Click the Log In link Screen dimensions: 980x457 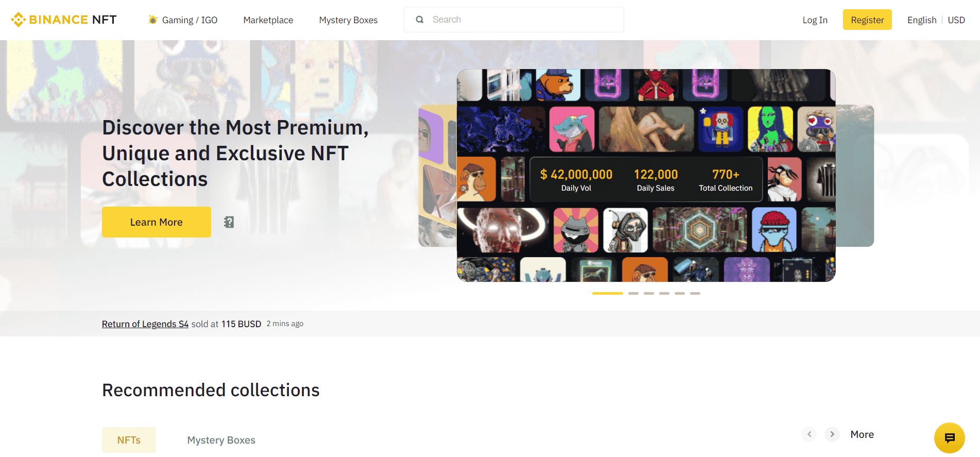[815, 20]
